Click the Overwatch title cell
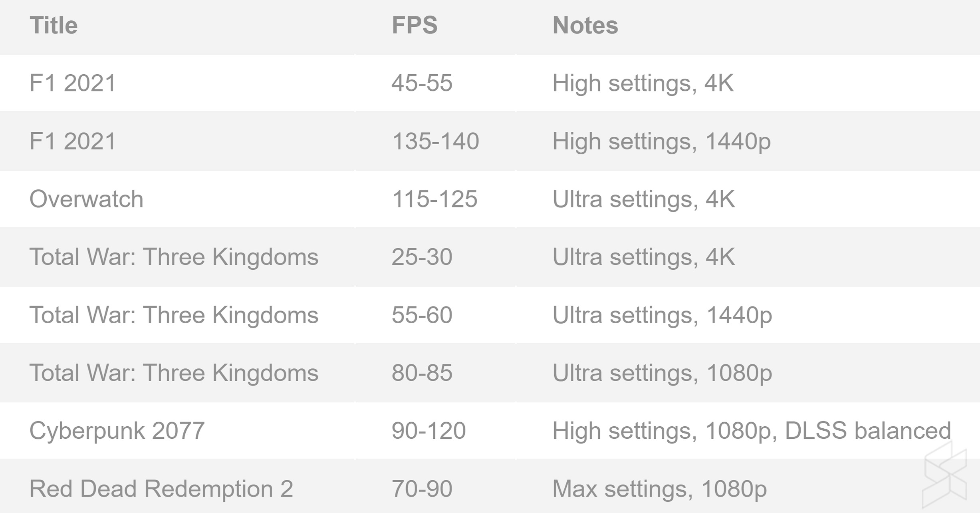This screenshot has width=980, height=513. coord(86,199)
